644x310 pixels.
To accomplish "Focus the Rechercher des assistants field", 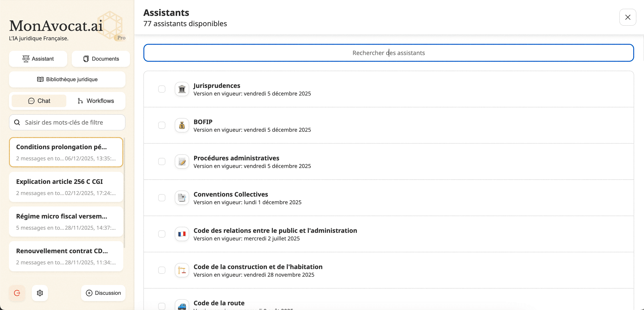I will (388, 53).
